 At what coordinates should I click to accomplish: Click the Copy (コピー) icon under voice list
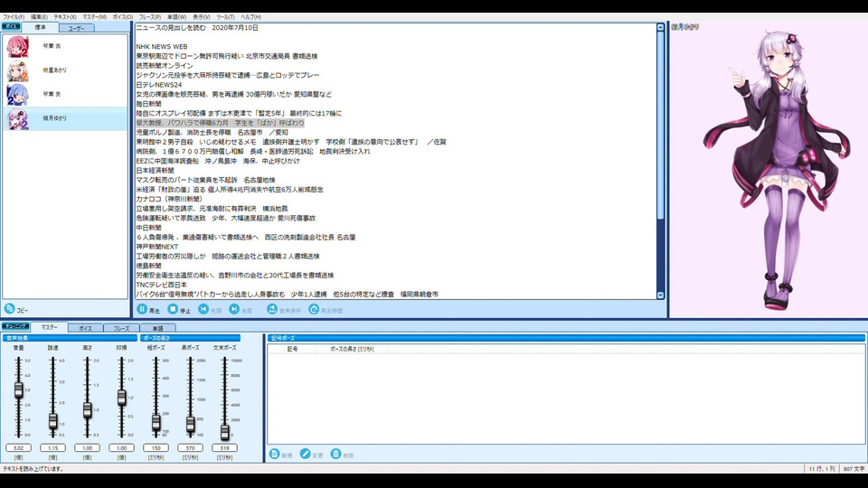click(9, 309)
